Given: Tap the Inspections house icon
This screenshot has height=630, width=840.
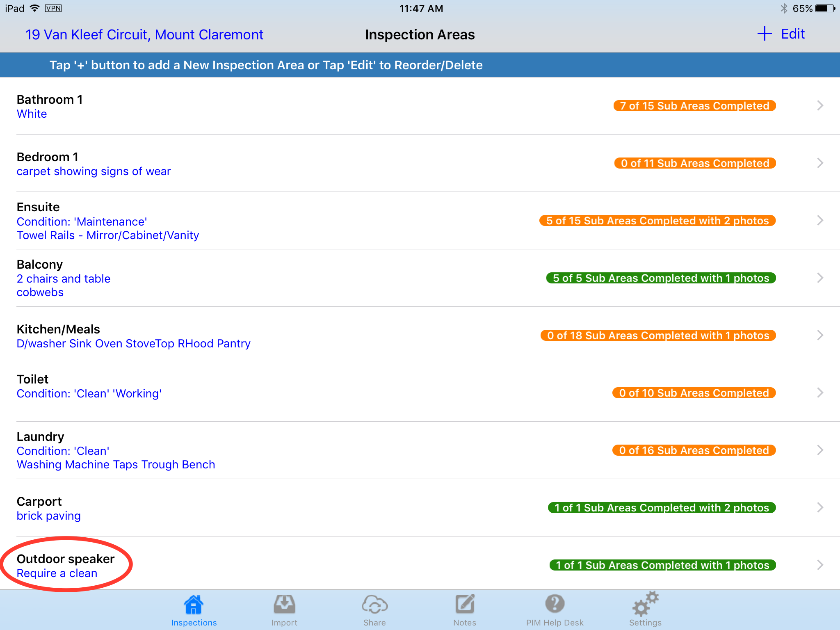Looking at the screenshot, I should click(194, 605).
